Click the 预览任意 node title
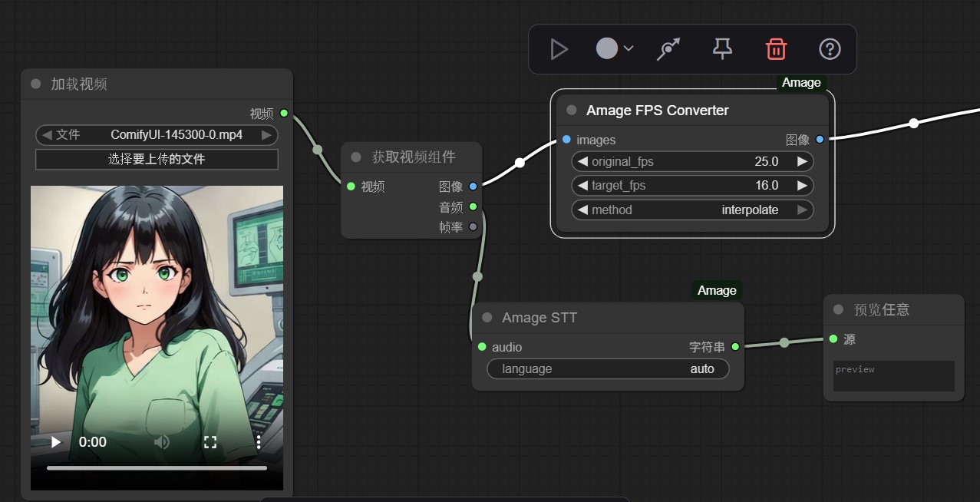The height and width of the screenshot is (502, 980). point(882,309)
